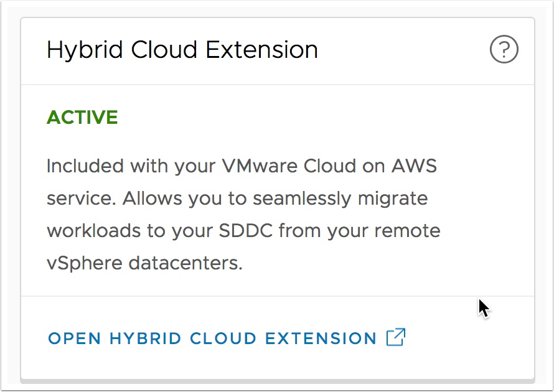The height and width of the screenshot is (392, 554).
Task: Open Hybrid Cloud Extension link
Action: coord(227,338)
